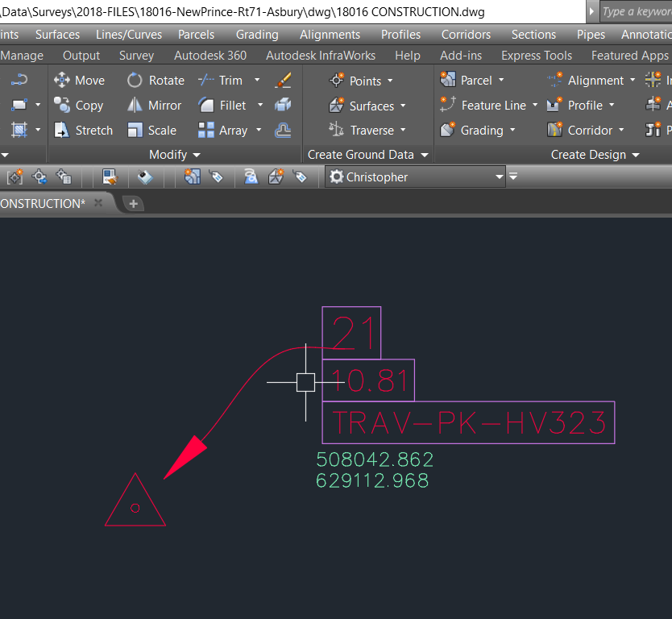Expand the Modify panel
This screenshot has width=672, height=619.
(x=175, y=154)
